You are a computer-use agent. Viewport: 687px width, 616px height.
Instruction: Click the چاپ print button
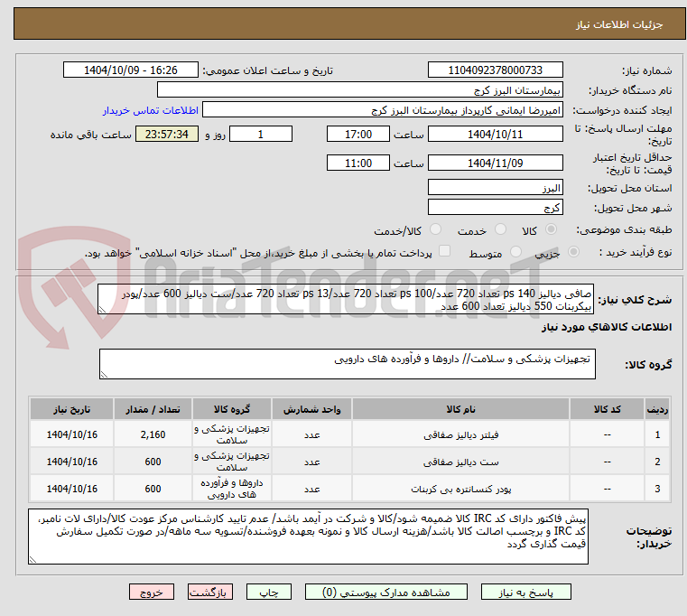269,592
